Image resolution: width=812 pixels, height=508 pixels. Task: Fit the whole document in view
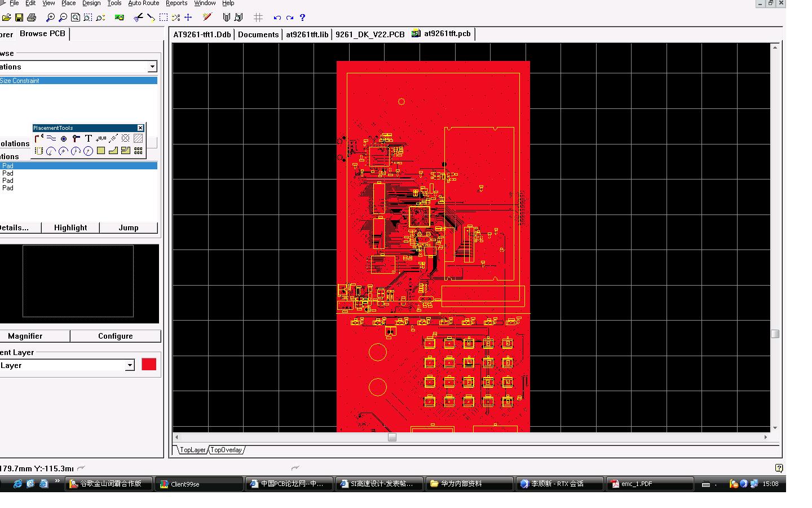[x=75, y=17]
